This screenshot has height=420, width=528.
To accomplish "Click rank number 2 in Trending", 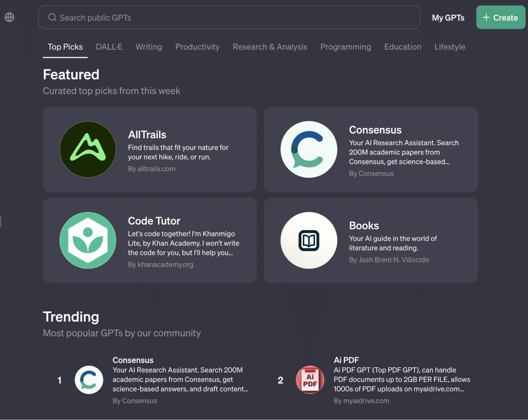I will pyautogui.click(x=280, y=380).
